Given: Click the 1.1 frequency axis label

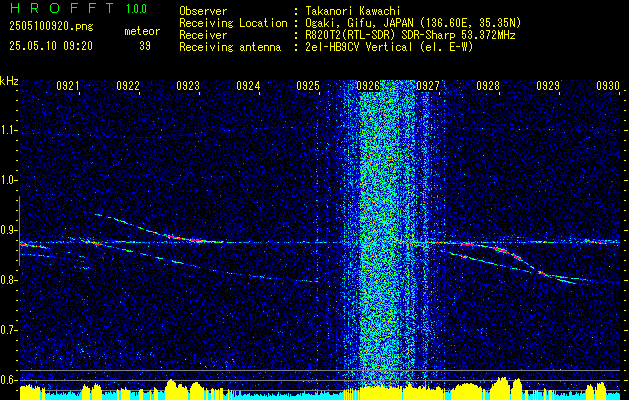Looking at the screenshot, I should tap(8, 130).
